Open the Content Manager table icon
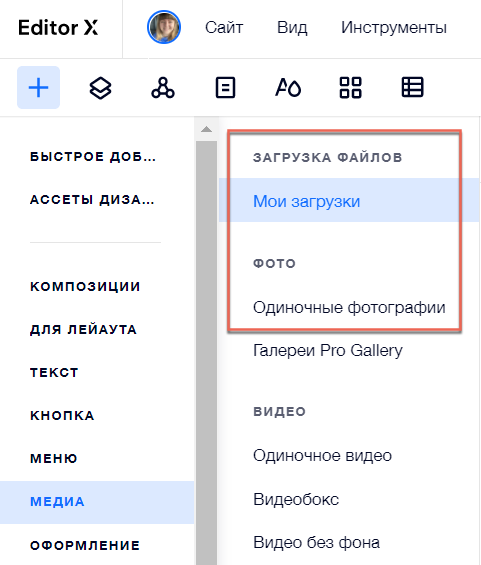Screen dimensions: 481x565 (x=413, y=88)
